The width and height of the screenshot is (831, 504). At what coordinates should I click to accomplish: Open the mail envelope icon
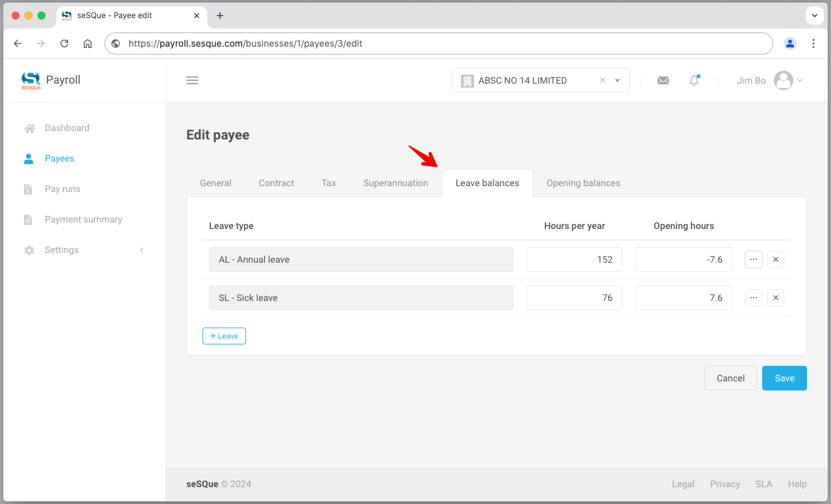663,80
